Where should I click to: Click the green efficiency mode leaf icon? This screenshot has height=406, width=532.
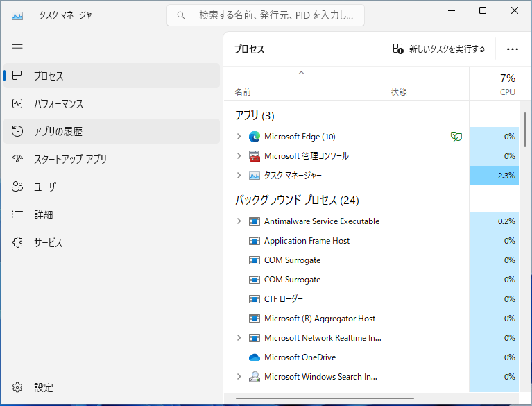coord(456,137)
